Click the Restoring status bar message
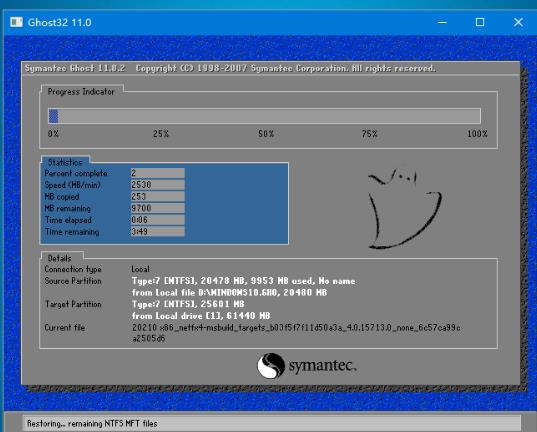 coord(92,424)
